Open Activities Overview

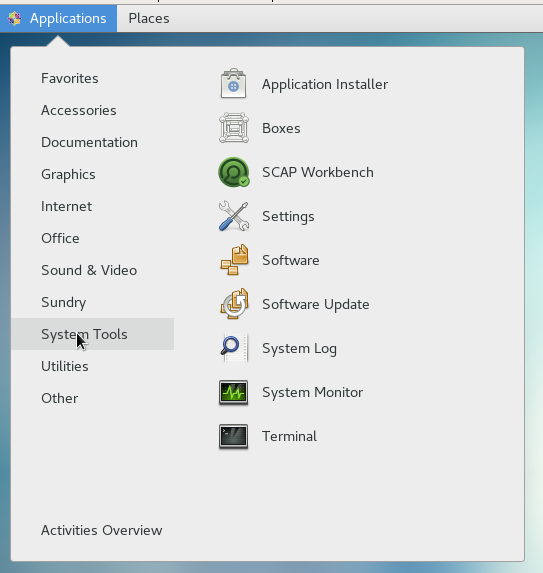click(102, 530)
